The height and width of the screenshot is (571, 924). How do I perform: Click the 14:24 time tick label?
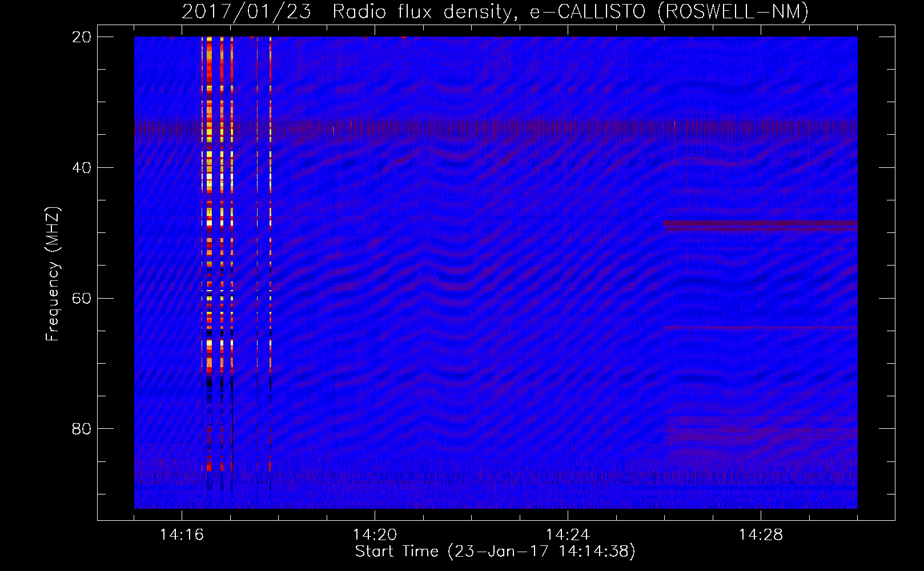(x=568, y=535)
